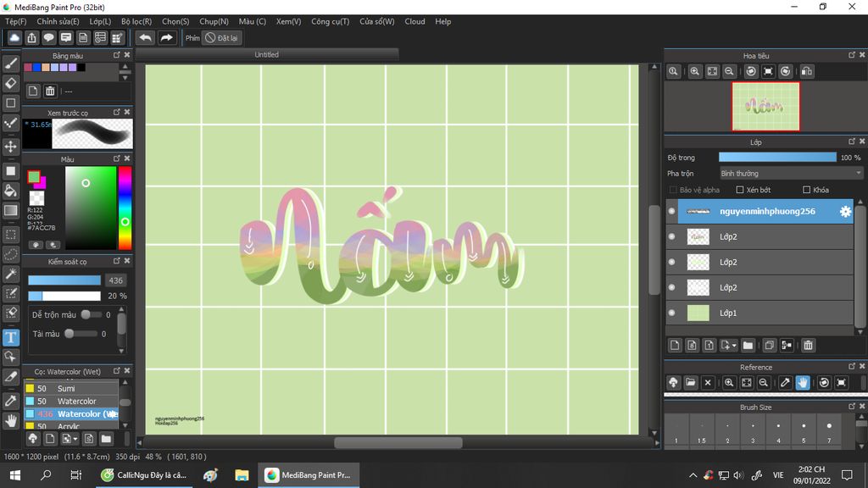Viewport: 868px width, 488px height.
Task: Flip the view in Navigator panel
Action: tap(807, 71)
